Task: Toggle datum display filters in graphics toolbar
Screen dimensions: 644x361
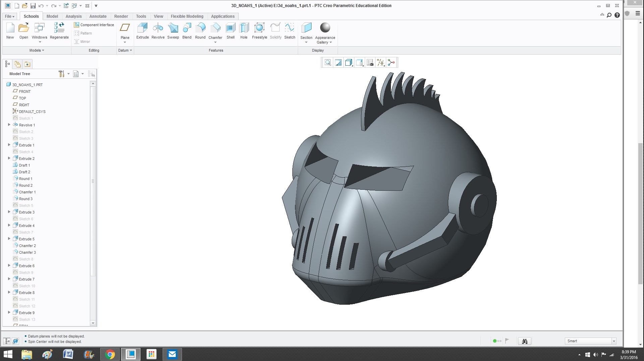Action: [x=380, y=63]
